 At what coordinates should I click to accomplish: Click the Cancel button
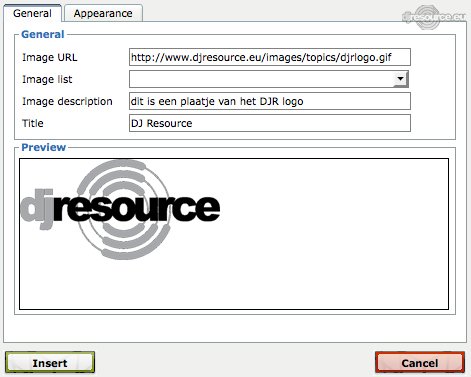pyautogui.click(x=420, y=362)
